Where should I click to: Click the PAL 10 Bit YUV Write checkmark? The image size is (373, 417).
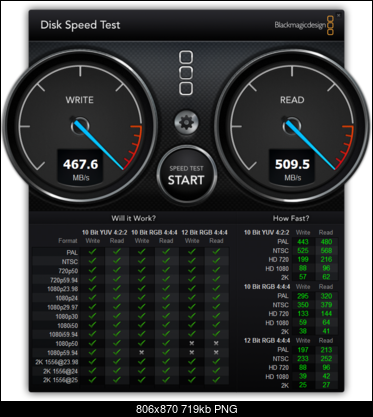92,252
